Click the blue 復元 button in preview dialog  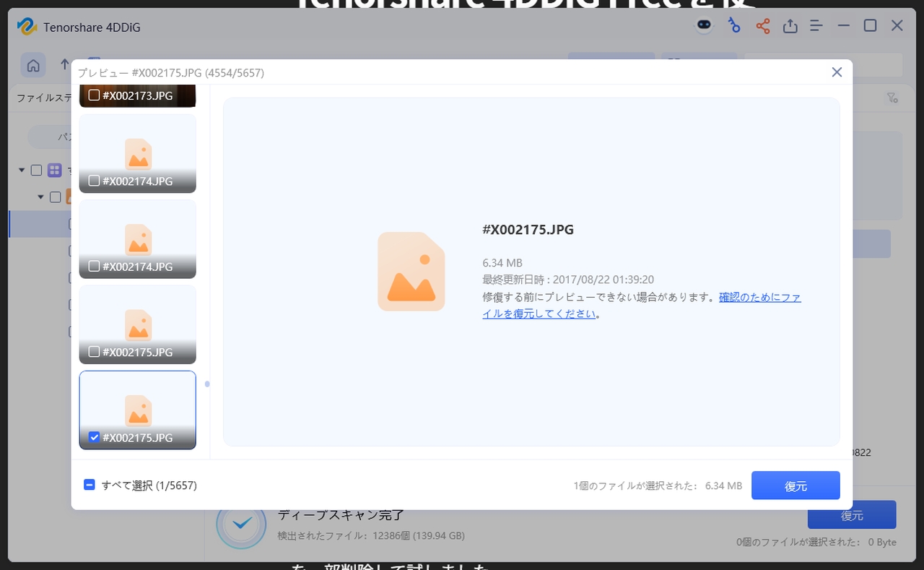click(796, 485)
